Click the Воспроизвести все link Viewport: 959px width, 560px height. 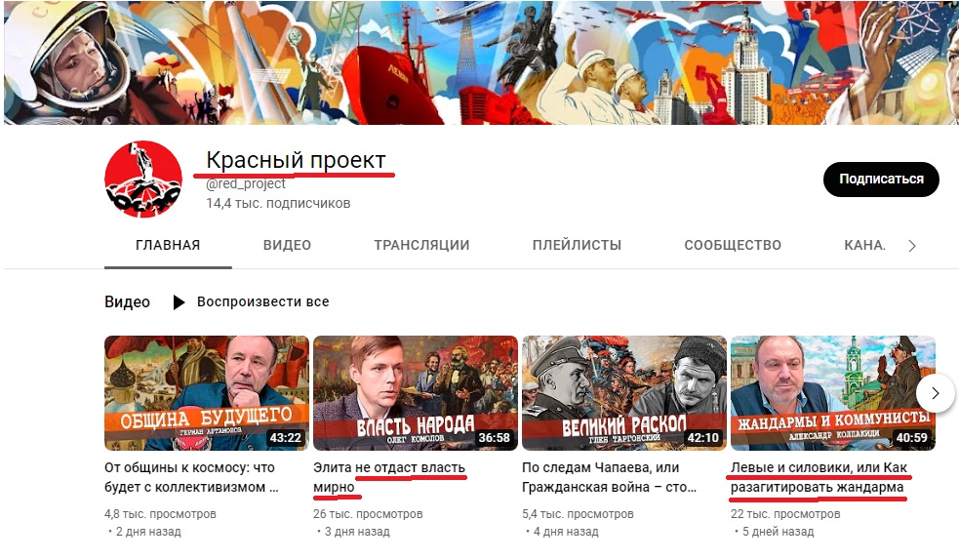point(263,302)
